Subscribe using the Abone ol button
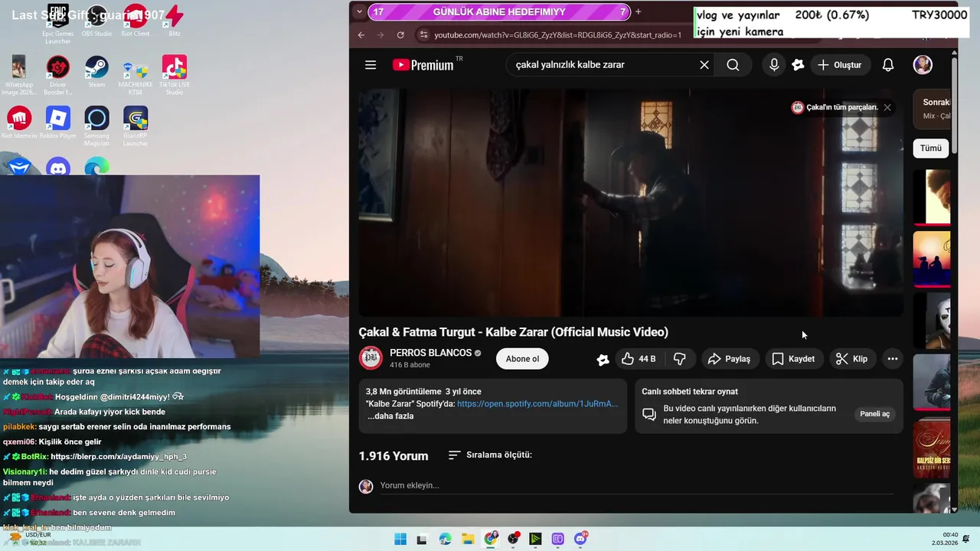 click(x=522, y=359)
